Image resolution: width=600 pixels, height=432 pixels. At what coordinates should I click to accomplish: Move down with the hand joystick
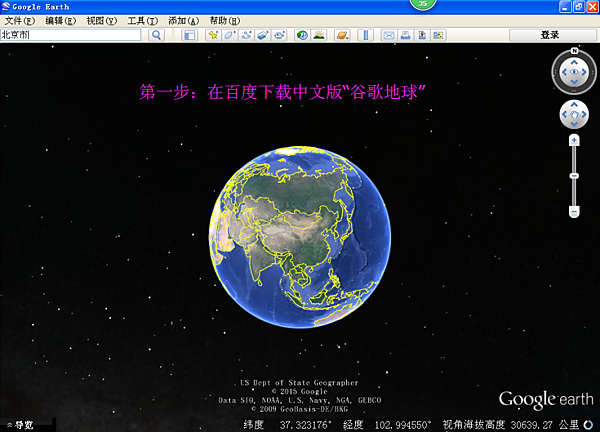[574, 124]
